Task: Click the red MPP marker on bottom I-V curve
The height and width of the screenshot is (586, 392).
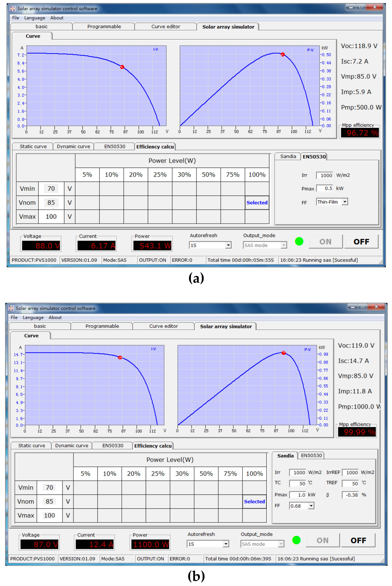Action: pos(120,358)
